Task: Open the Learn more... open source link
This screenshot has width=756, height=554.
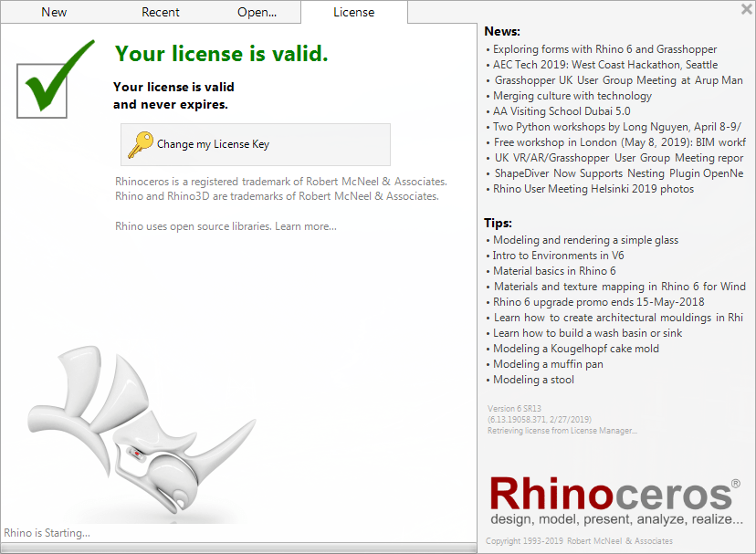Action: 306,226
